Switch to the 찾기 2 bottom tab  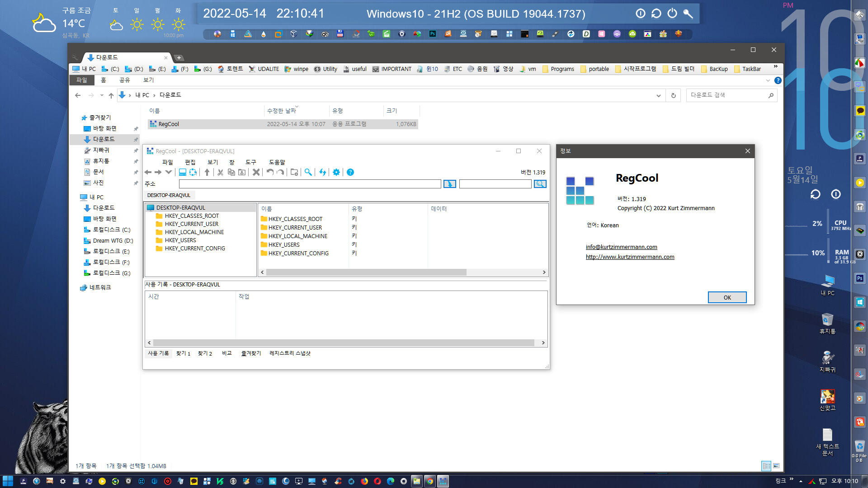pyautogui.click(x=205, y=353)
